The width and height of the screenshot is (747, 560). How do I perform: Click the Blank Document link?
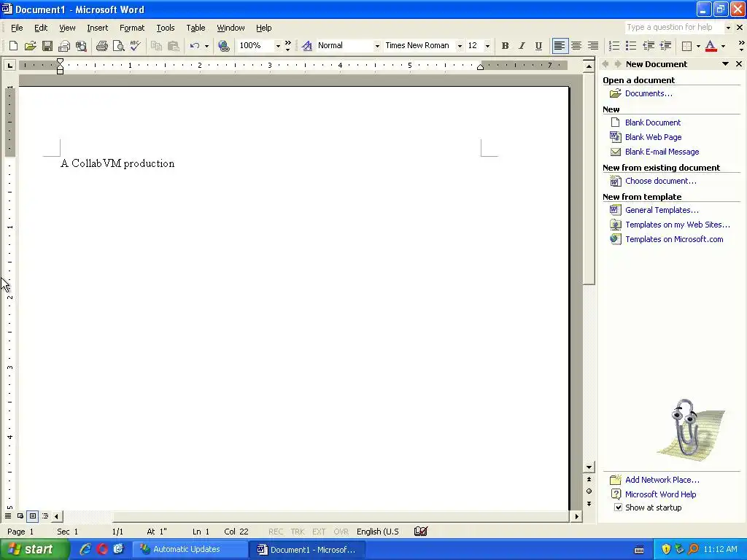[653, 122]
